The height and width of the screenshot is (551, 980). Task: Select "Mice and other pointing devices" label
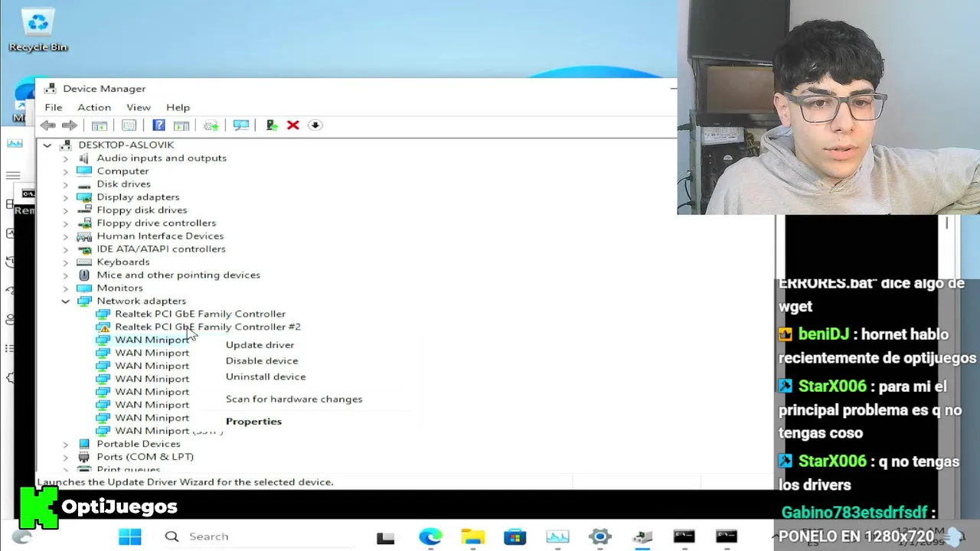tap(178, 275)
